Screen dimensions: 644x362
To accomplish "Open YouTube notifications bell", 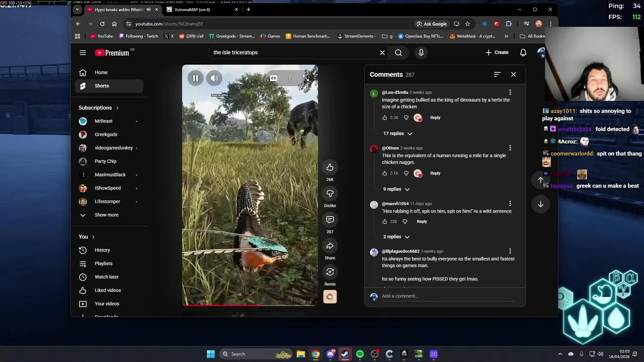I will tap(523, 52).
